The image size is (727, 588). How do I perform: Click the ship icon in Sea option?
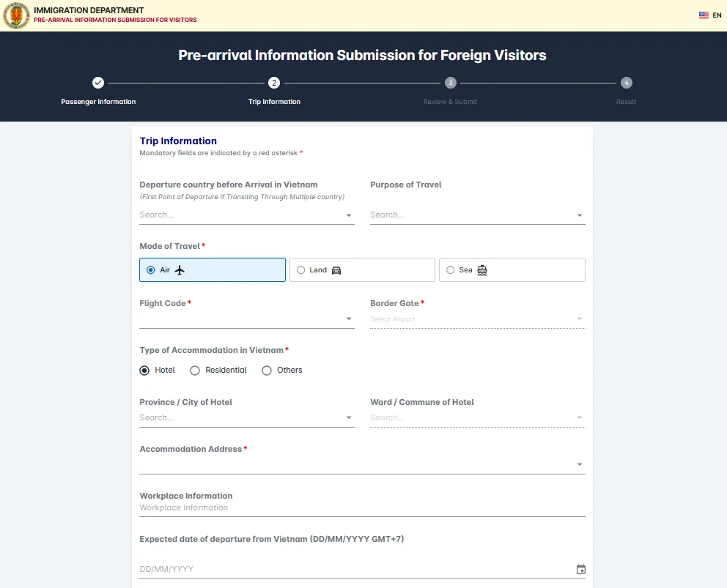coord(482,270)
